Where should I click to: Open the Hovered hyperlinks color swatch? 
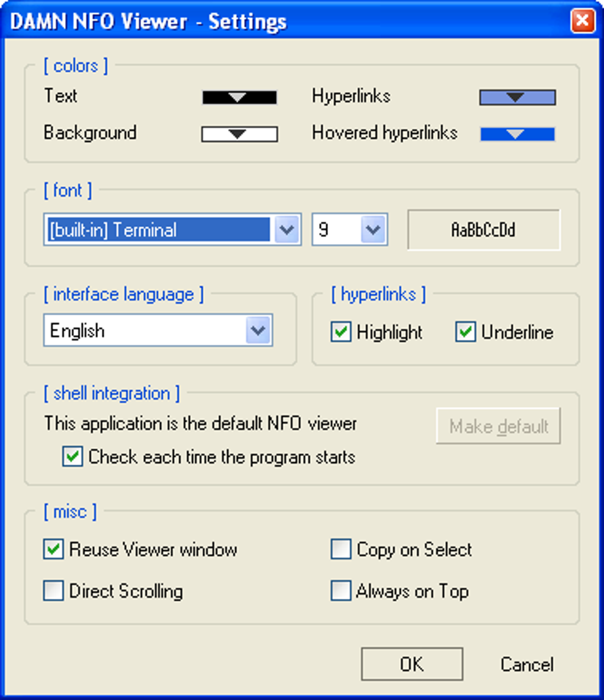coord(518,134)
